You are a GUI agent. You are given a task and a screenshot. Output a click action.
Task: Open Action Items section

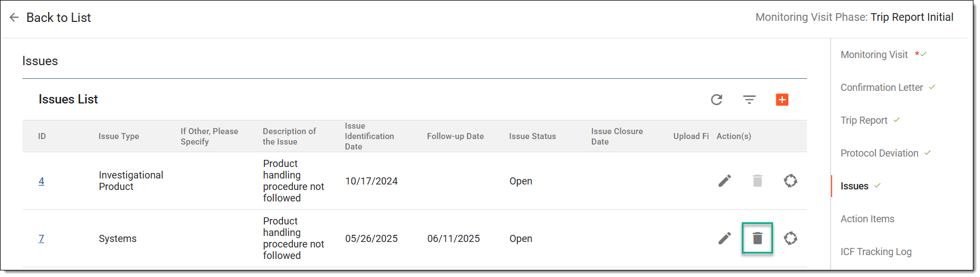click(x=868, y=219)
